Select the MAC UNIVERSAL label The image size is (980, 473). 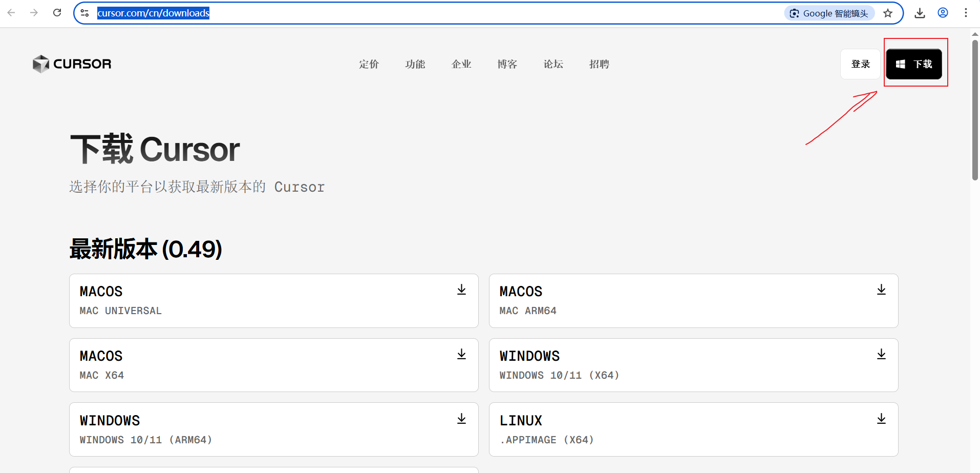click(x=121, y=311)
